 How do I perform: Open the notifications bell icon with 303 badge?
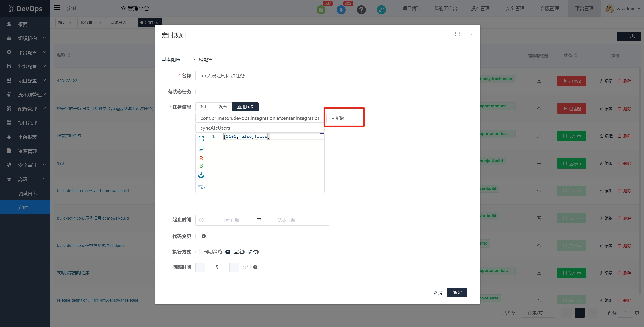tap(341, 10)
